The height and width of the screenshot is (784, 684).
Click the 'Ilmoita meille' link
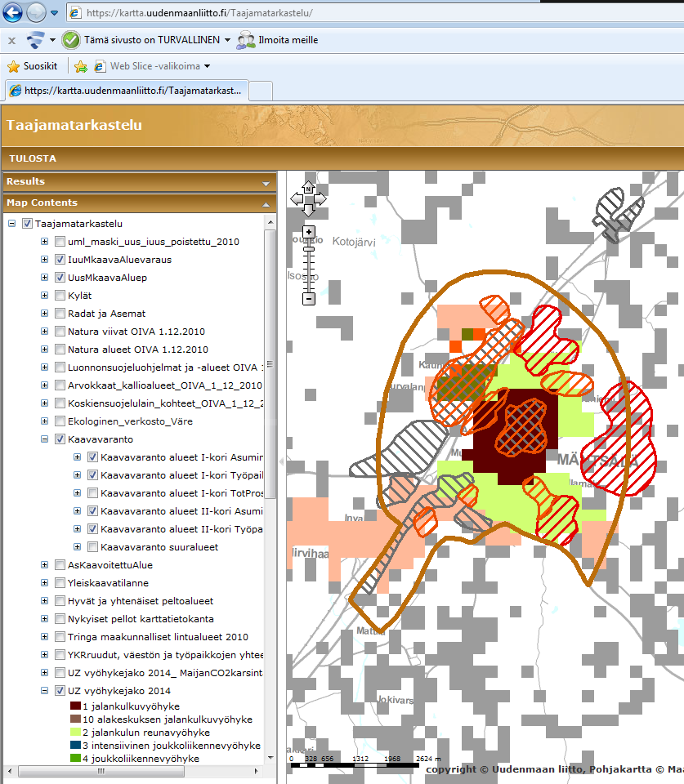[x=288, y=40]
